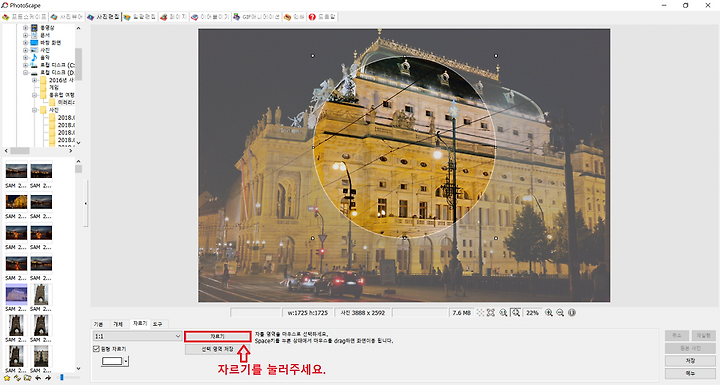
Task: Click the folder tree horizontal scroll-right arrow
Action: [70, 151]
